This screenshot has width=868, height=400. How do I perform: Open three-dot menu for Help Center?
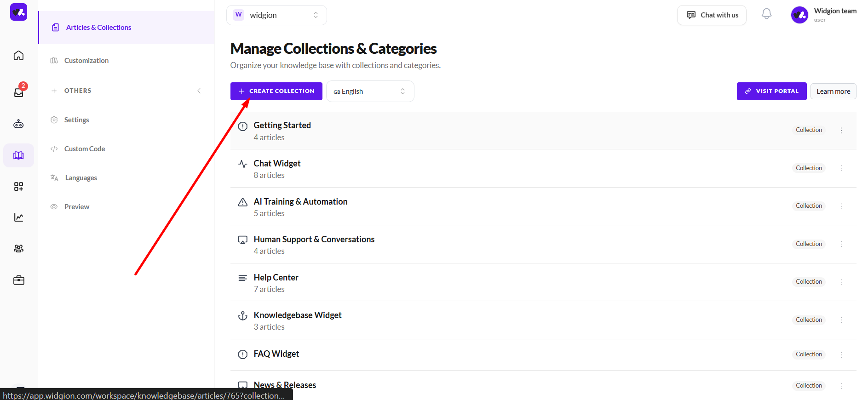[x=841, y=282]
